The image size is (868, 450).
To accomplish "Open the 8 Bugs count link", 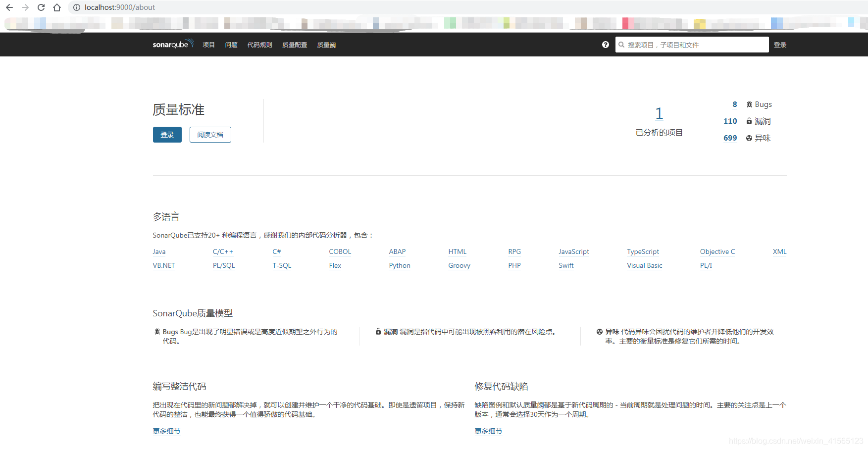I will [735, 104].
